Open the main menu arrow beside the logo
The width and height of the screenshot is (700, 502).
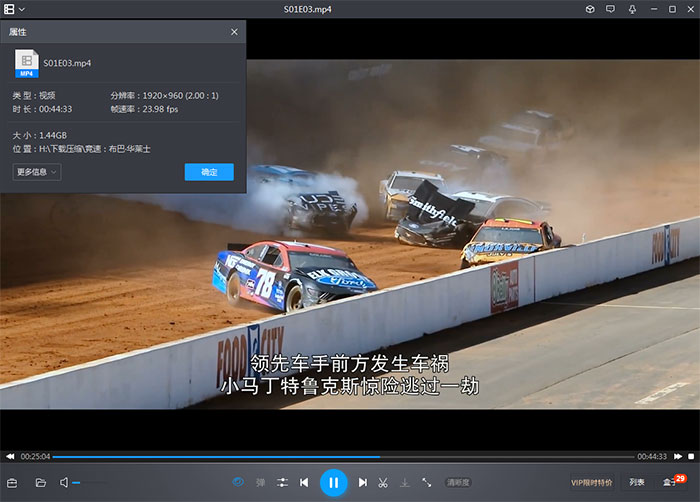22,9
